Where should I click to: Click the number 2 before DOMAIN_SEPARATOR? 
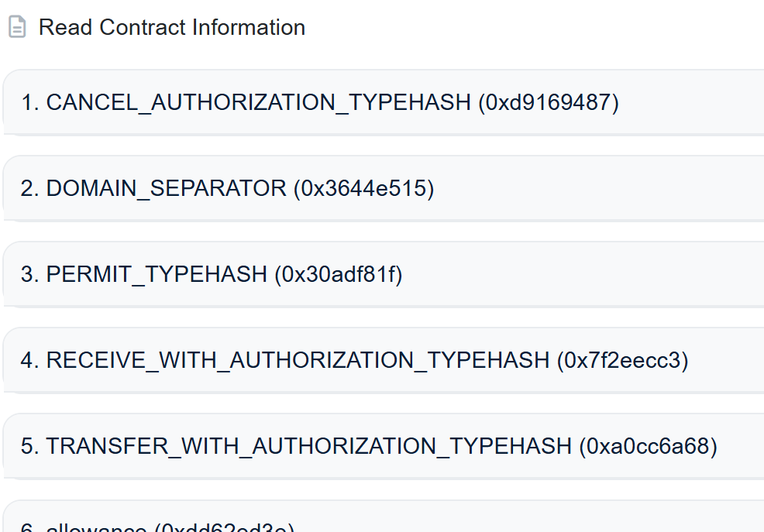[29, 188]
